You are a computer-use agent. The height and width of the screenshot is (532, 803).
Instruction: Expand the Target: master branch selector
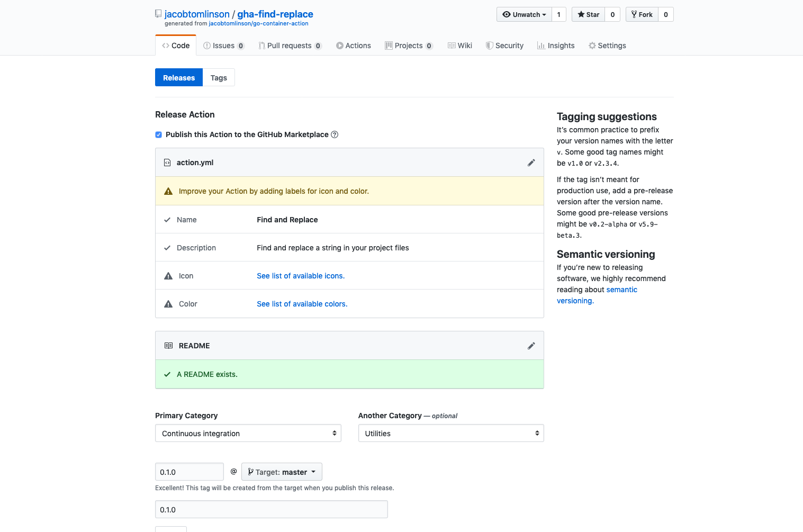(x=281, y=472)
